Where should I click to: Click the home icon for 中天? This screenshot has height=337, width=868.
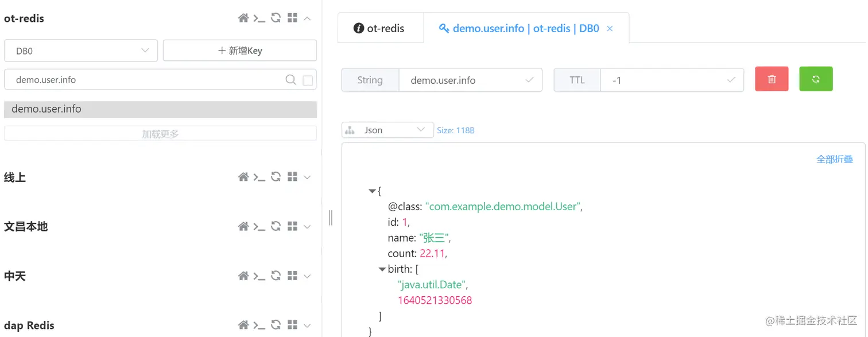pyautogui.click(x=243, y=276)
